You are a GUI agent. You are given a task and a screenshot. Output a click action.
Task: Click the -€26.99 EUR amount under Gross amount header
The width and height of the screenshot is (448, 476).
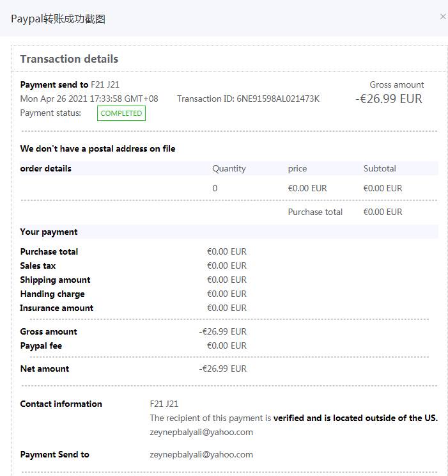tap(389, 99)
